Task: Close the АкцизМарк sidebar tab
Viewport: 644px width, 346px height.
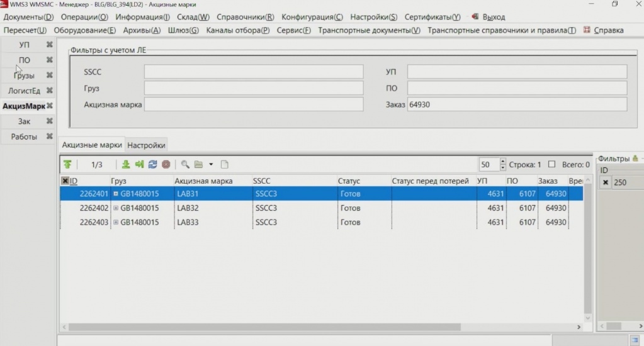Action: coord(50,106)
